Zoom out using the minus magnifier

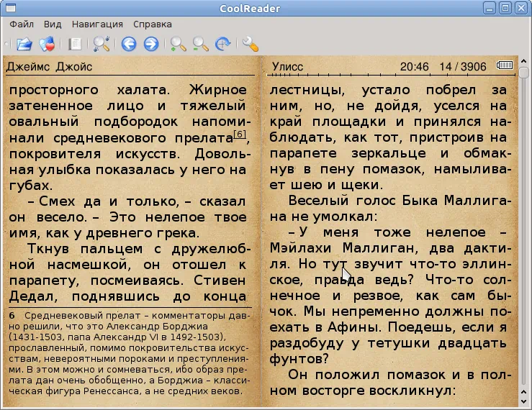coord(200,44)
